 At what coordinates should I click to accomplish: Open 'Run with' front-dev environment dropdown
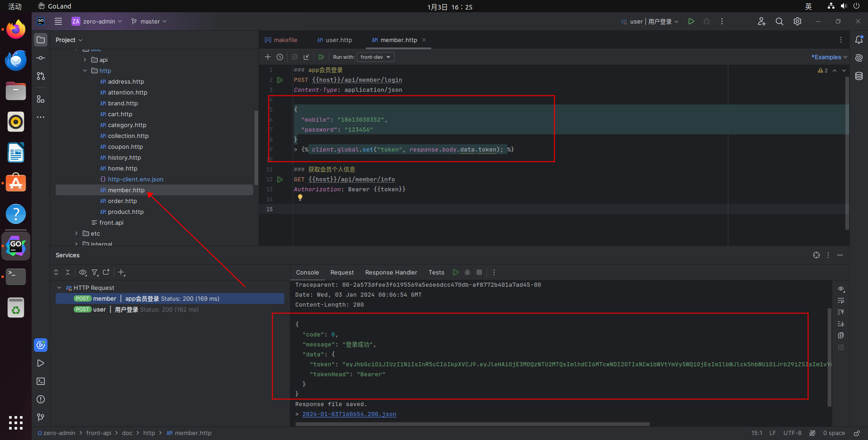(x=375, y=57)
